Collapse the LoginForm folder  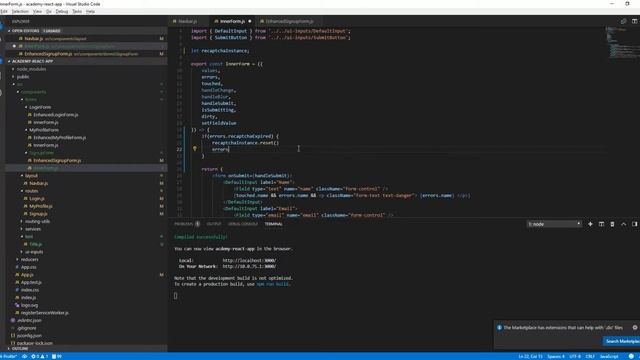coord(40,107)
